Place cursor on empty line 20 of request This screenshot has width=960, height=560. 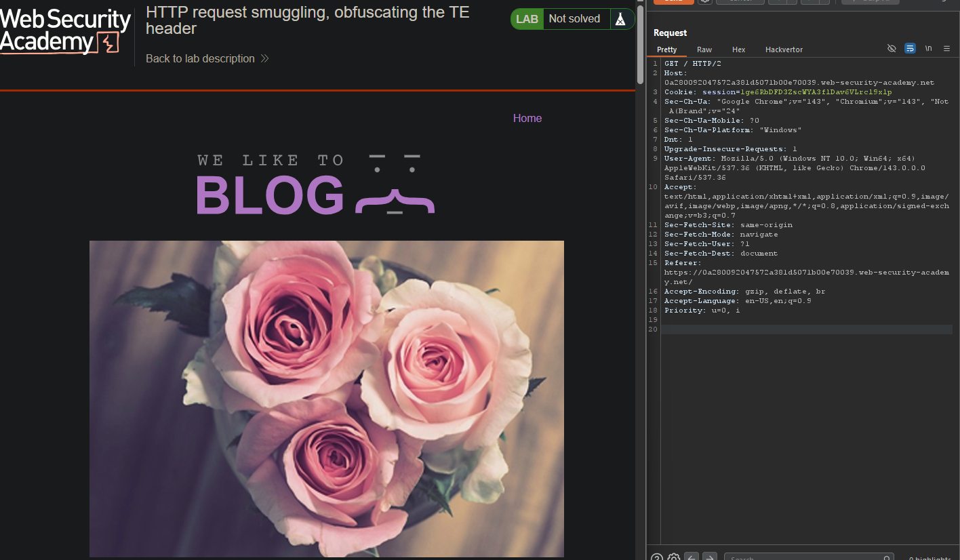(x=807, y=329)
